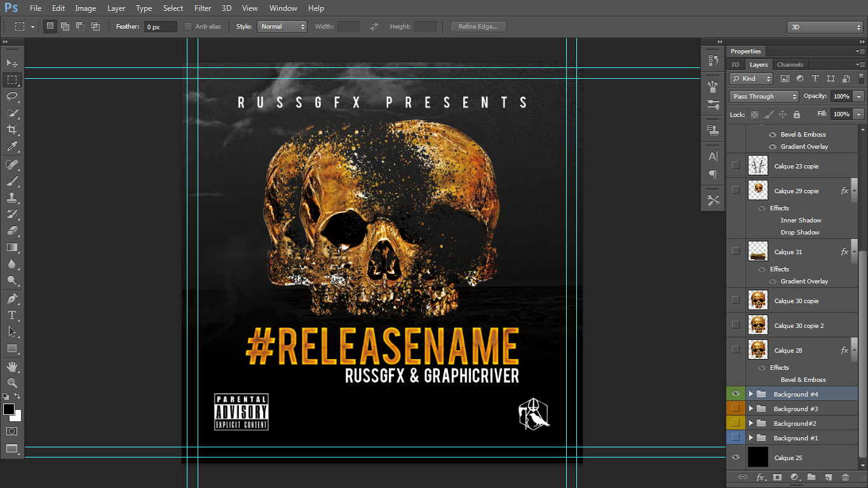The height and width of the screenshot is (488, 868).
Task: Show the Calque 28 layer
Action: (736, 349)
